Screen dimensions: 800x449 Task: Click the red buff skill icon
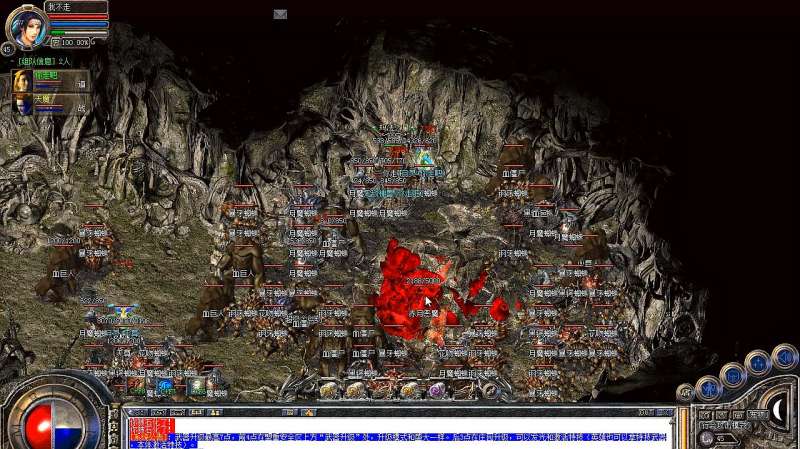(x=136, y=385)
